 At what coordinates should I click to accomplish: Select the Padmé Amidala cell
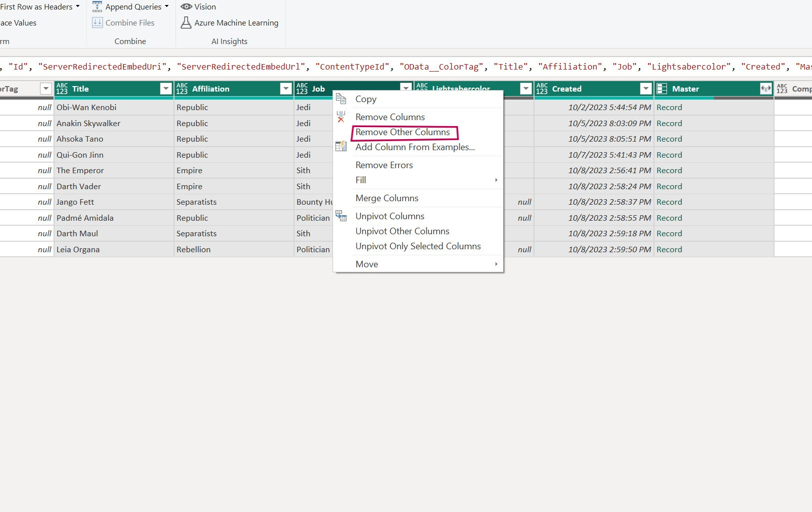pyautogui.click(x=113, y=218)
